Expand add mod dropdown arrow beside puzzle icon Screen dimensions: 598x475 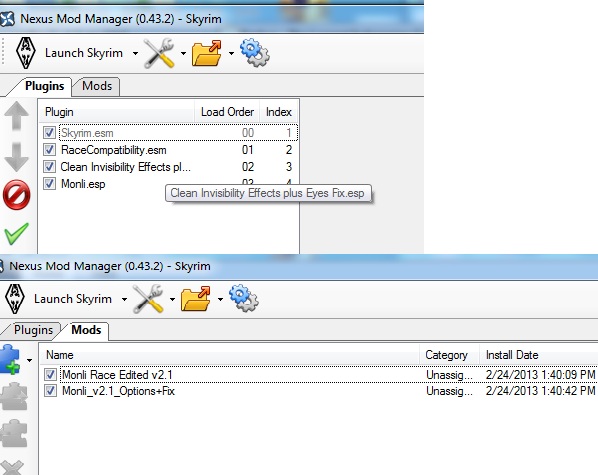(29, 360)
